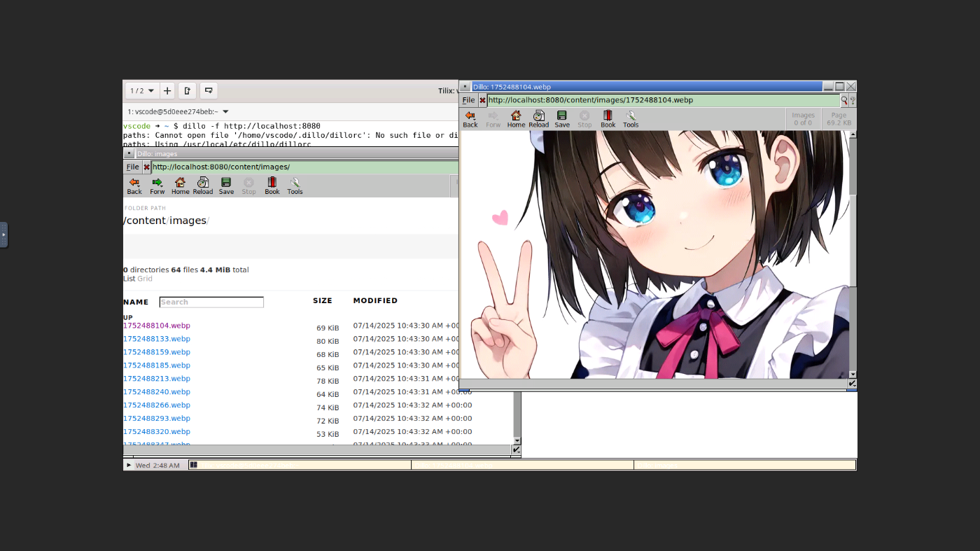This screenshot has width=980, height=551.
Task: Click the Search box in file listing
Action: 211,302
